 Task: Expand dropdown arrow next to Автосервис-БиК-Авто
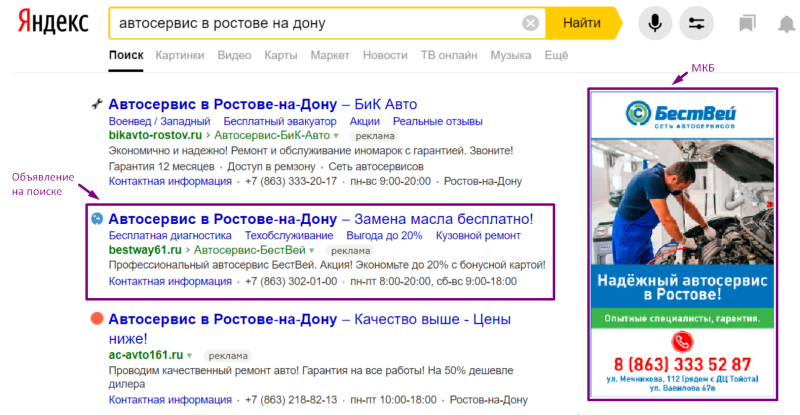336,136
